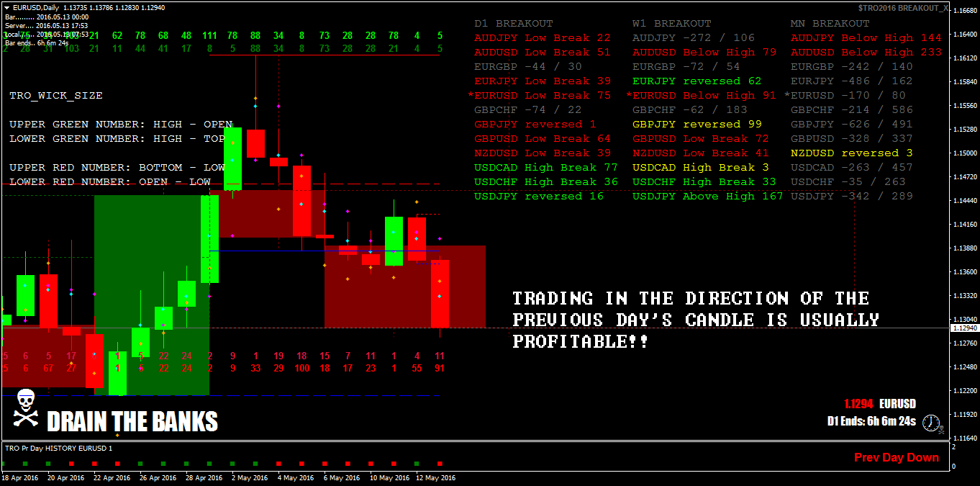Screen dimensions: 980x486
Task: Select the USDJPY reversed 16 entry
Action: pos(538,196)
